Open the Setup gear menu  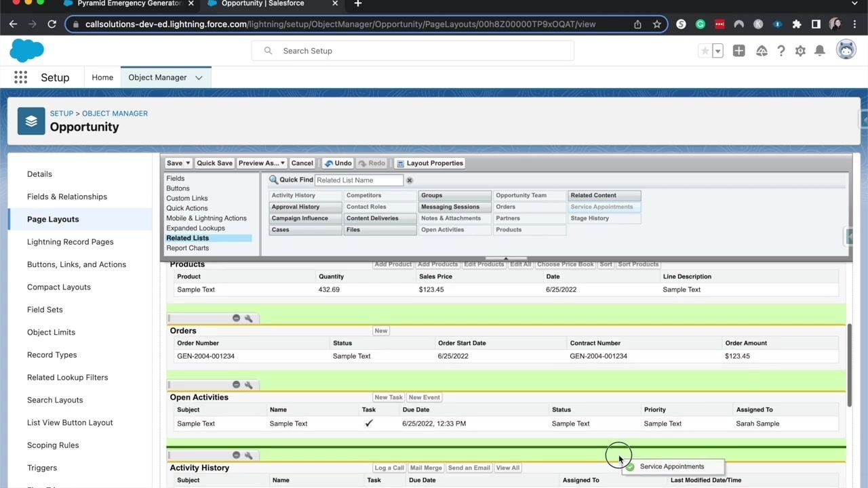coord(800,51)
